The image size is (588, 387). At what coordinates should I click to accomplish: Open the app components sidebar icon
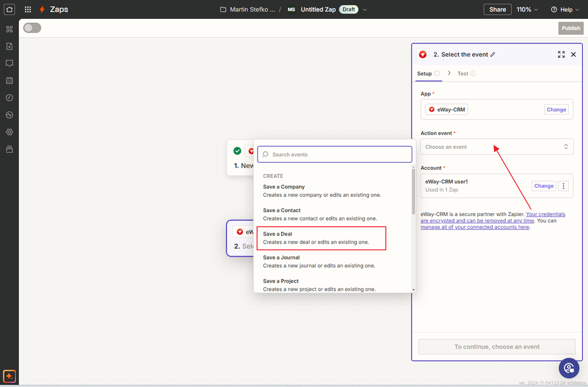9,29
